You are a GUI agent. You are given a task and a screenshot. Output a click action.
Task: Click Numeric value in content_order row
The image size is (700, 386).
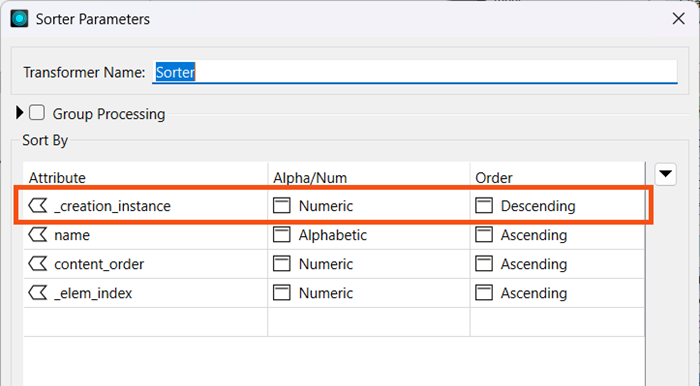(326, 264)
